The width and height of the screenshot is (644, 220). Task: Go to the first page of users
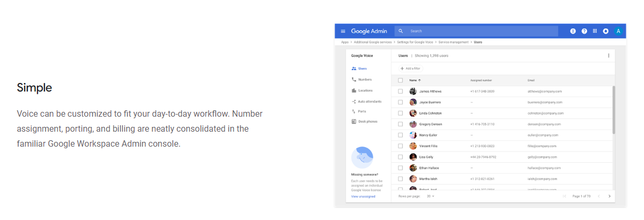(x=564, y=196)
